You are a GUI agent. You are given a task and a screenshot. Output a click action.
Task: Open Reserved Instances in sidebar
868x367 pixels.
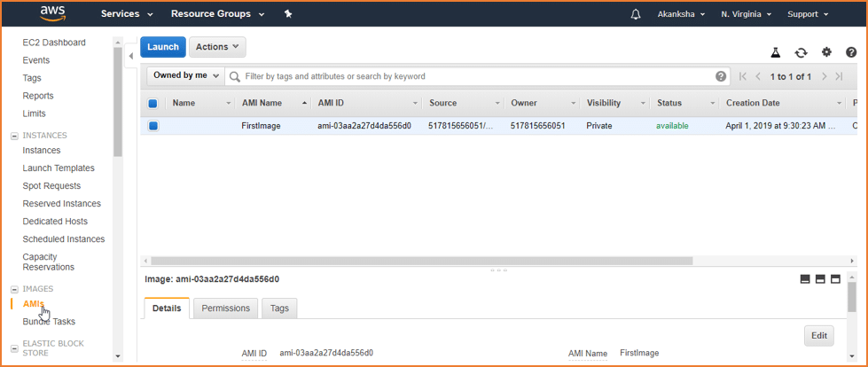pos(61,203)
